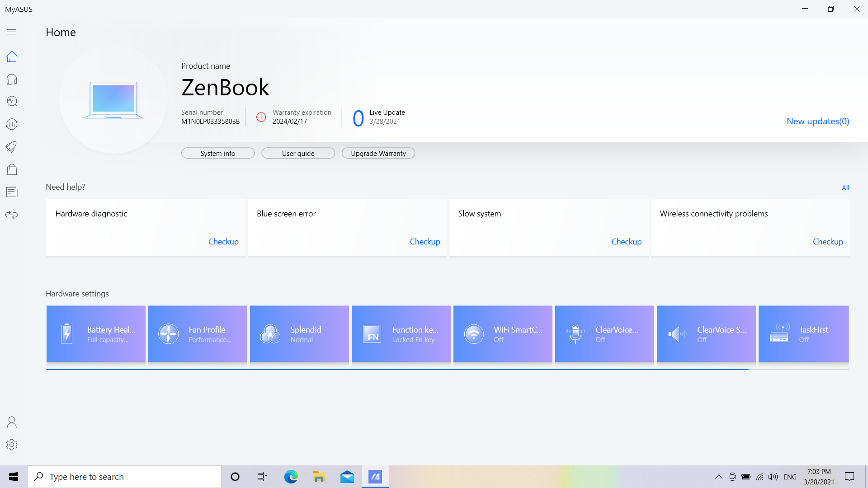The width and height of the screenshot is (868, 488).
Task: Click the warranty warning exclamation icon
Action: pyautogui.click(x=261, y=117)
